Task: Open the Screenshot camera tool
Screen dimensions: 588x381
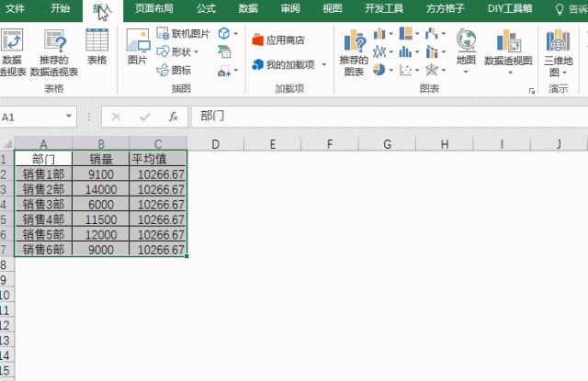Action: click(224, 71)
